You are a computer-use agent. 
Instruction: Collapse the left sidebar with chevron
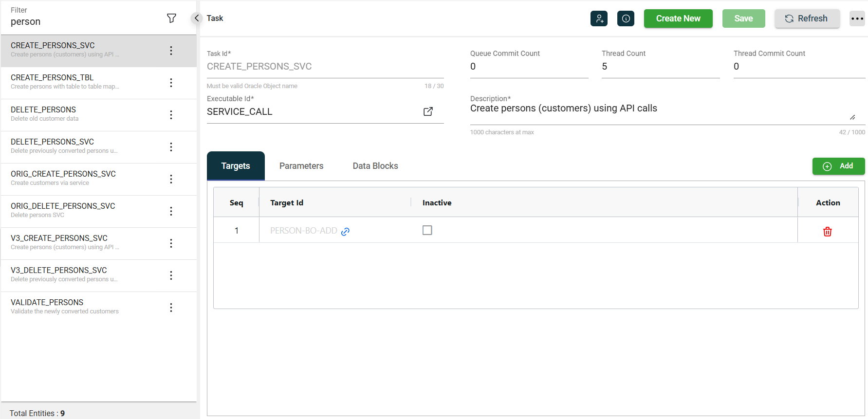pos(196,18)
